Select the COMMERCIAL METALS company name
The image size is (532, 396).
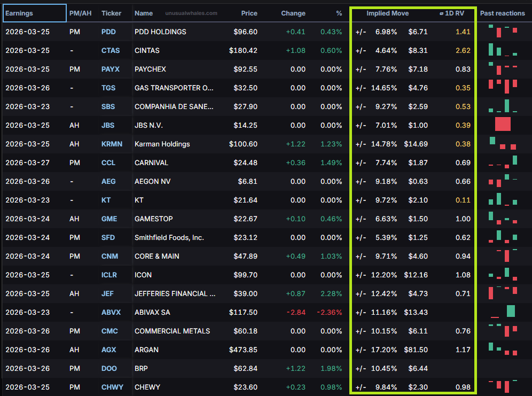(173, 331)
